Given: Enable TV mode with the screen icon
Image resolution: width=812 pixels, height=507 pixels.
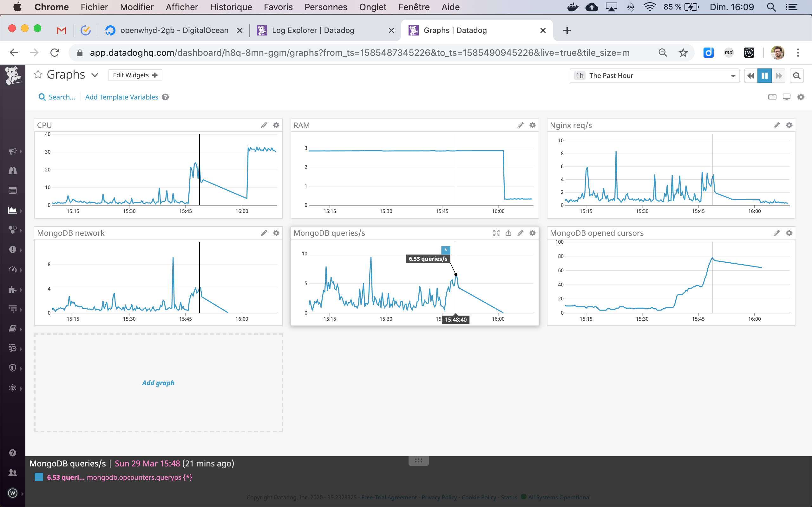Looking at the screenshot, I should [x=787, y=97].
